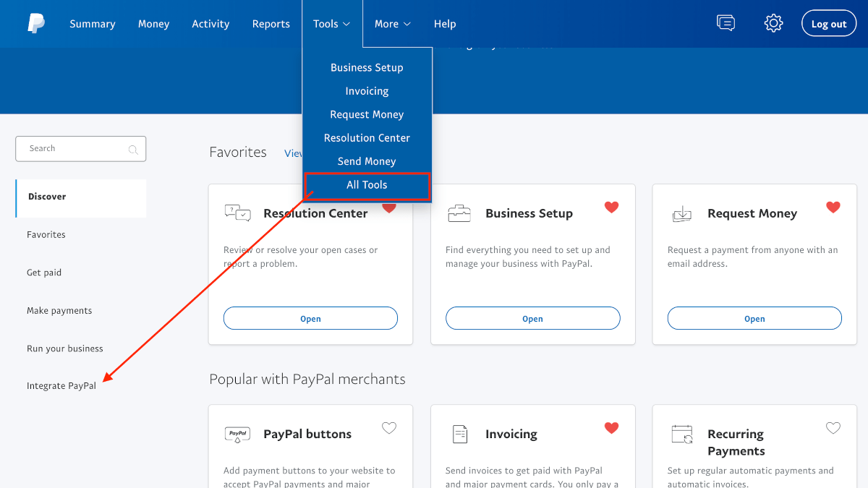Favorite Recurring Payments with the heart

(x=833, y=428)
